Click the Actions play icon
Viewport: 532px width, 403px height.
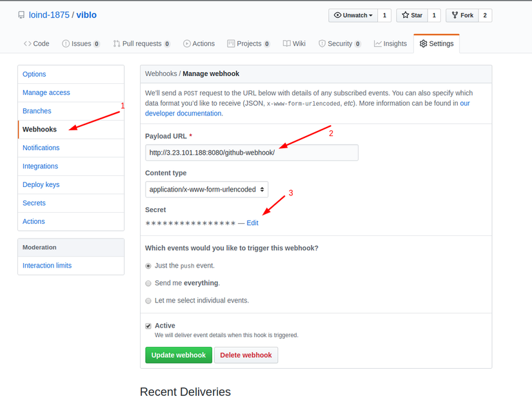[187, 44]
